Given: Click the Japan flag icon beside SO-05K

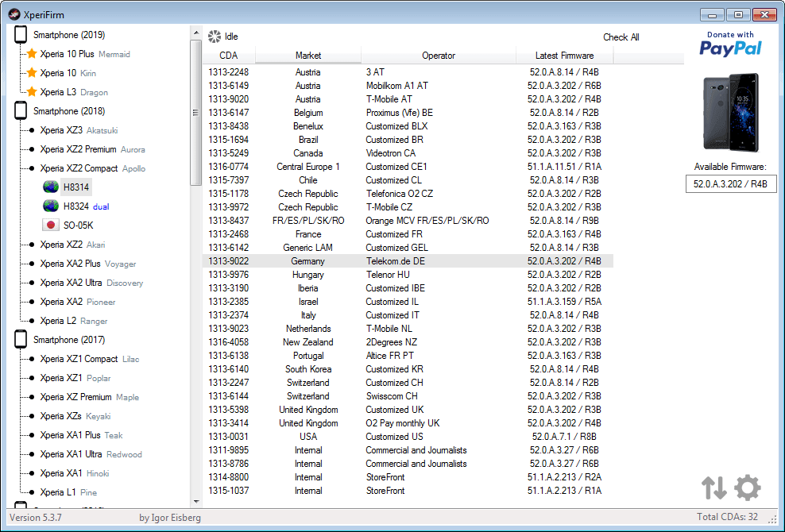Looking at the screenshot, I should coord(51,226).
